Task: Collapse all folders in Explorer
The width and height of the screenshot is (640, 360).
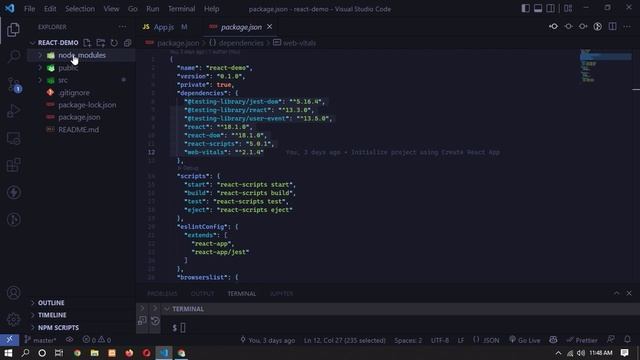Action: [127, 43]
